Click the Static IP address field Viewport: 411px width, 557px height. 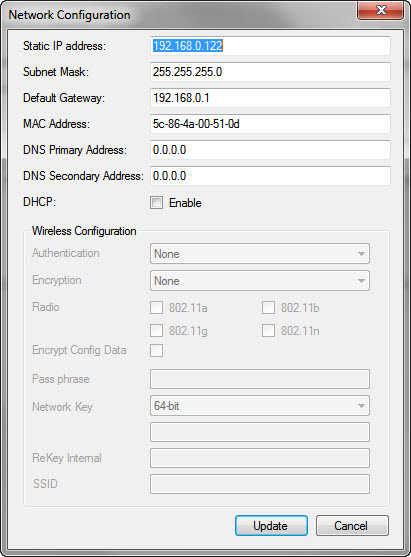coord(270,46)
